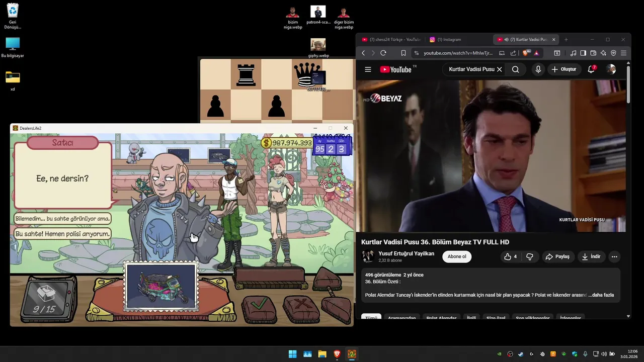Image resolution: width=644 pixels, height=362 pixels.
Task: Click the black rook on the chessboard
Action: pos(246,75)
